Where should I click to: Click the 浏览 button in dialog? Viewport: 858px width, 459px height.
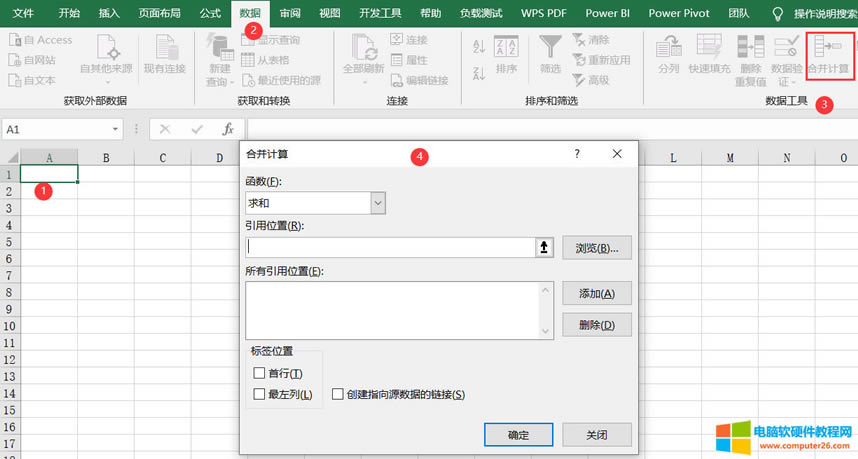pos(596,248)
